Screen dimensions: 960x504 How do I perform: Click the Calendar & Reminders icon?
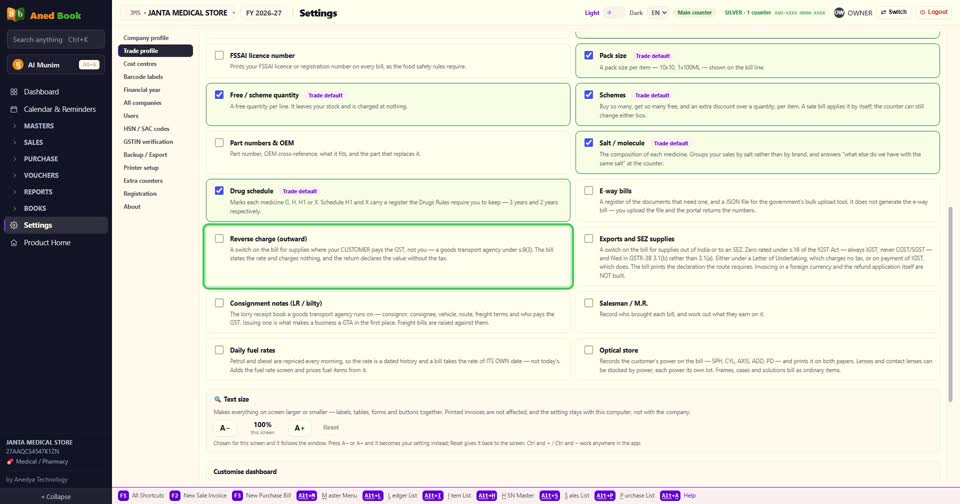[13, 109]
